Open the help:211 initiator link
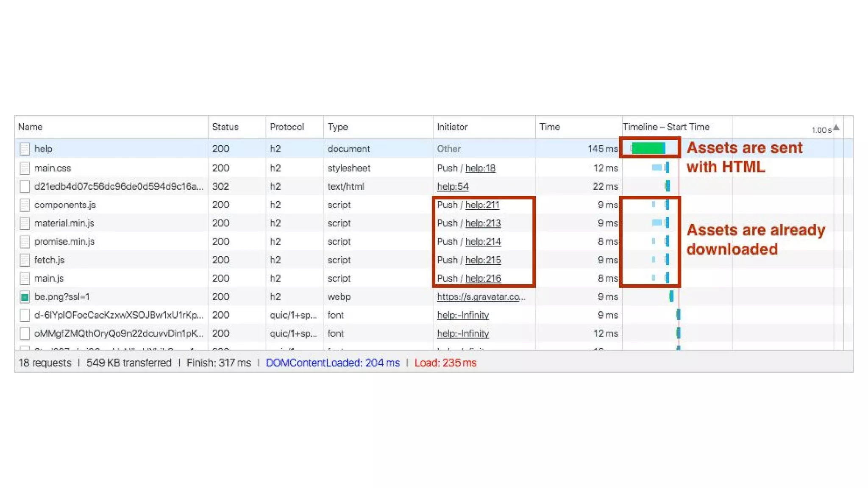 click(x=482, y=205)
